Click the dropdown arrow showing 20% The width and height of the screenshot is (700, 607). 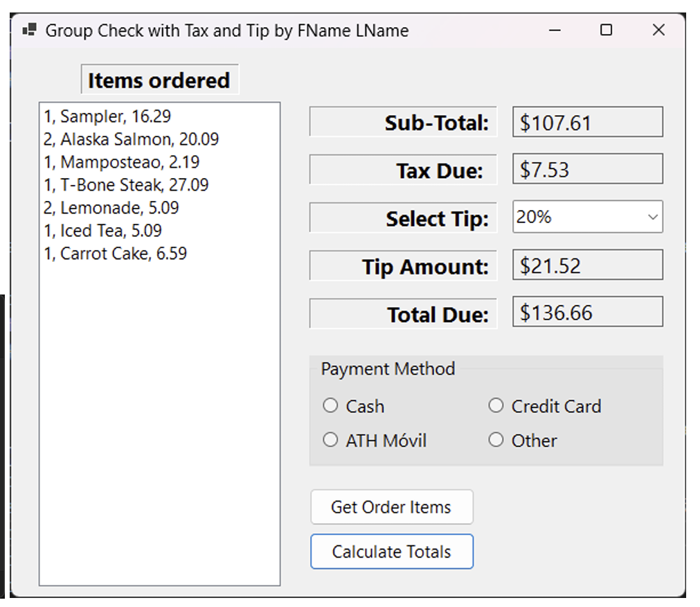[652, 216]
